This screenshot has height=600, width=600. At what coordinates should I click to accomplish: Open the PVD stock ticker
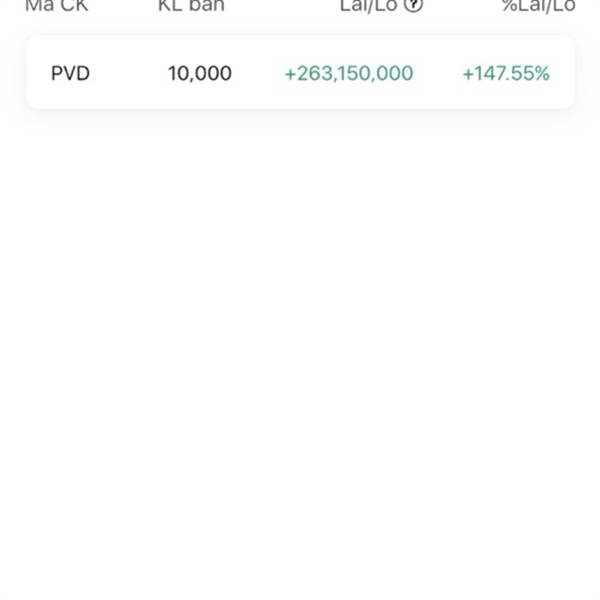click(70, 73)
